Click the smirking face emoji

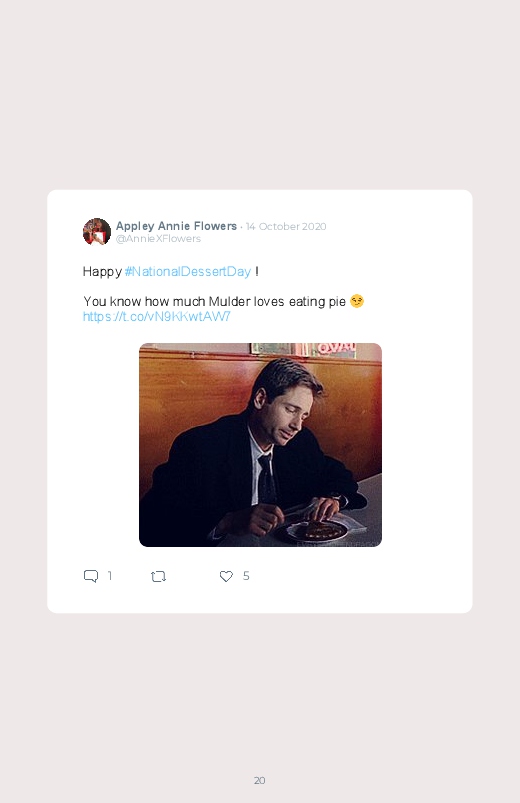[x=357, y=301]
